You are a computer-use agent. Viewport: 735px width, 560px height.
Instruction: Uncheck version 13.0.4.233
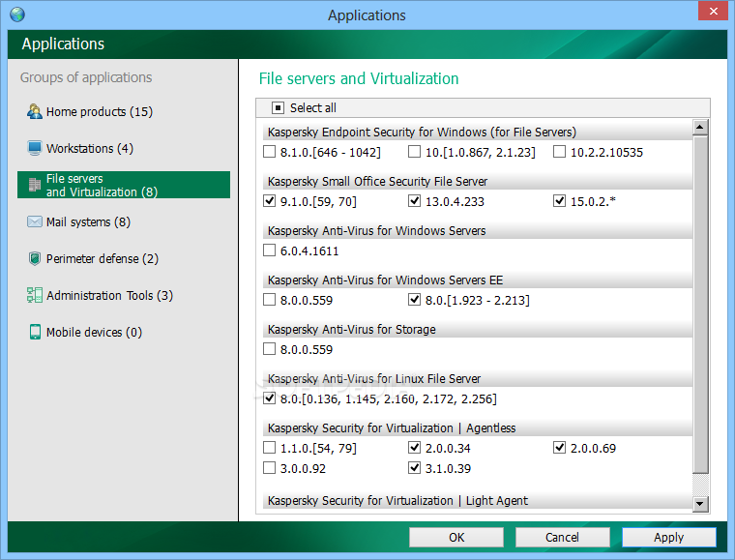[x=414, y=201]
